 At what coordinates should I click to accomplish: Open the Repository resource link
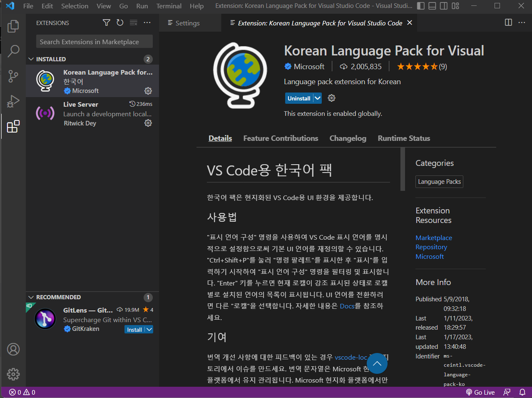pyautogui.click(x=431, y=247)
